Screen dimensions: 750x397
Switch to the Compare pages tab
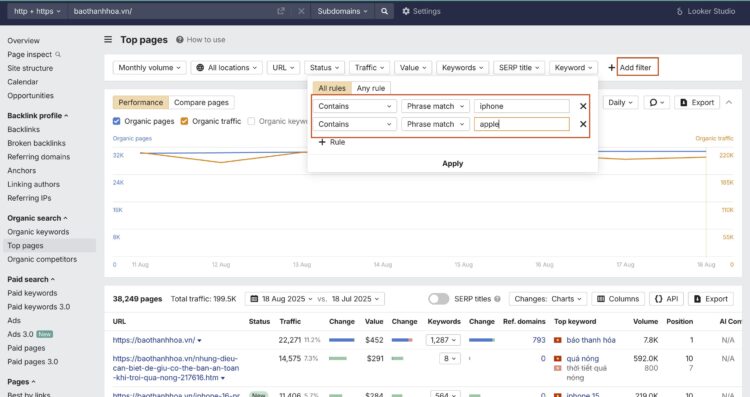(201, 102)
